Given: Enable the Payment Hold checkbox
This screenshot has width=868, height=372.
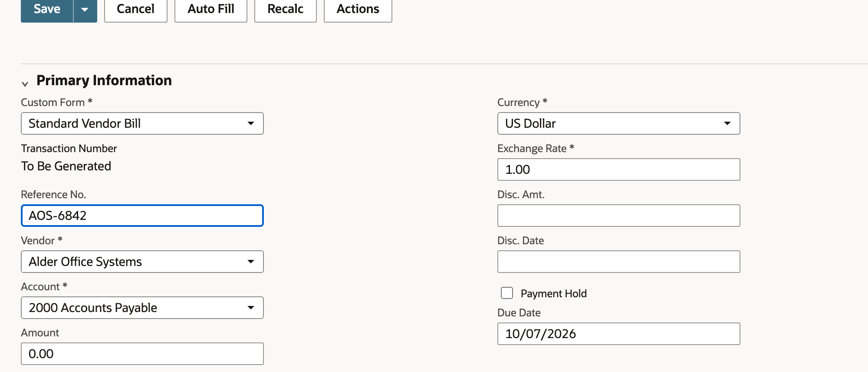Looking at the screenshot, I should pos(507,293).
